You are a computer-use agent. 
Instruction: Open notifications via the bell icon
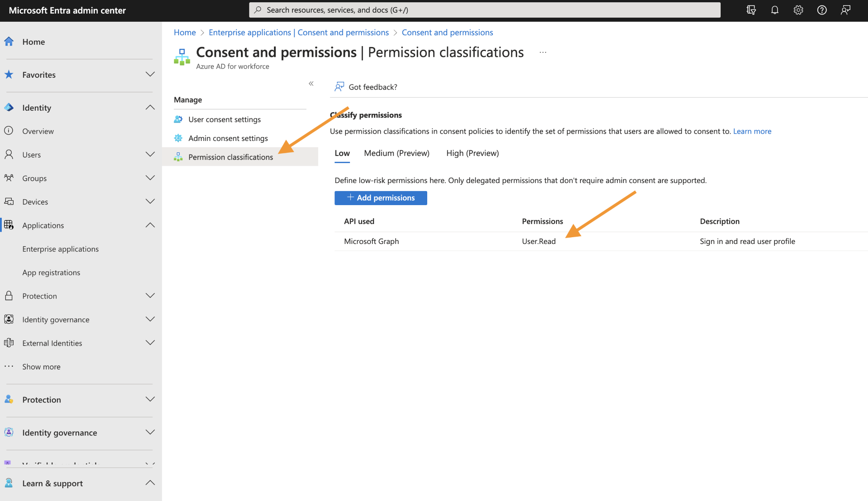point(774,9)
